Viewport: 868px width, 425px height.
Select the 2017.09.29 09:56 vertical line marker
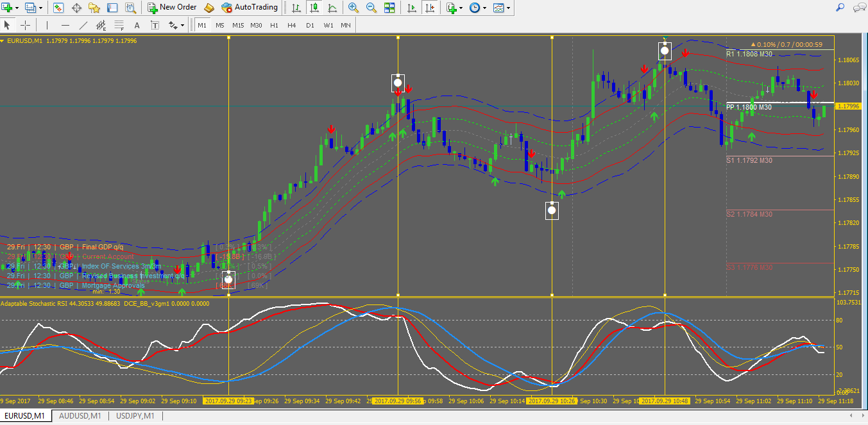tap(398, 401)
